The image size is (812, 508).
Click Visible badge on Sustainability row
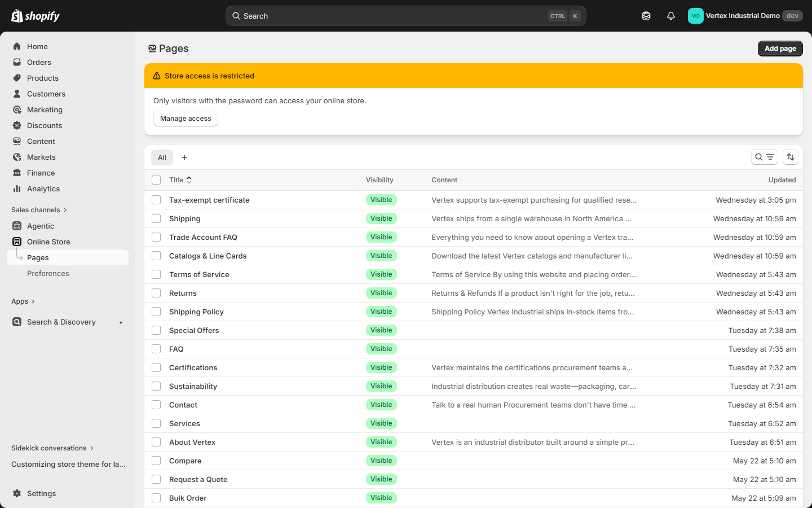(x=381, y=386)
